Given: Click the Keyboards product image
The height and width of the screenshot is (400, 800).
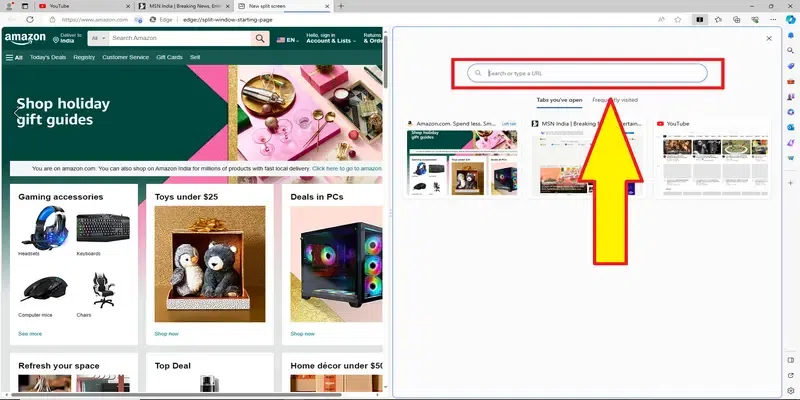Looking at the screenshot, I should [x=103, y=228].
